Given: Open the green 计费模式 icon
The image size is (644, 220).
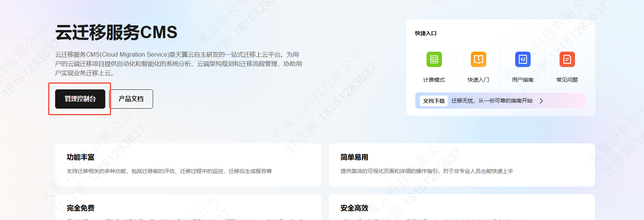Looking at the screenshot, I should (434, 59).
